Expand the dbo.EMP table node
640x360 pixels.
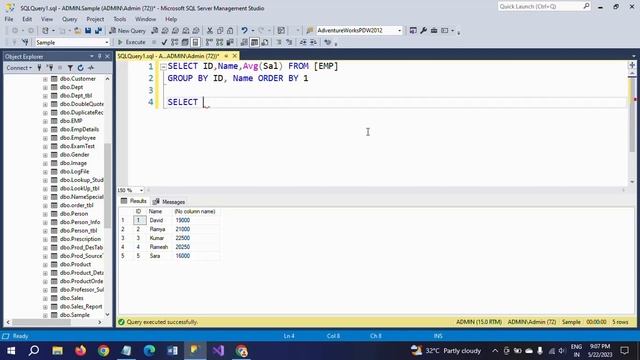click(x=45, y=121)
